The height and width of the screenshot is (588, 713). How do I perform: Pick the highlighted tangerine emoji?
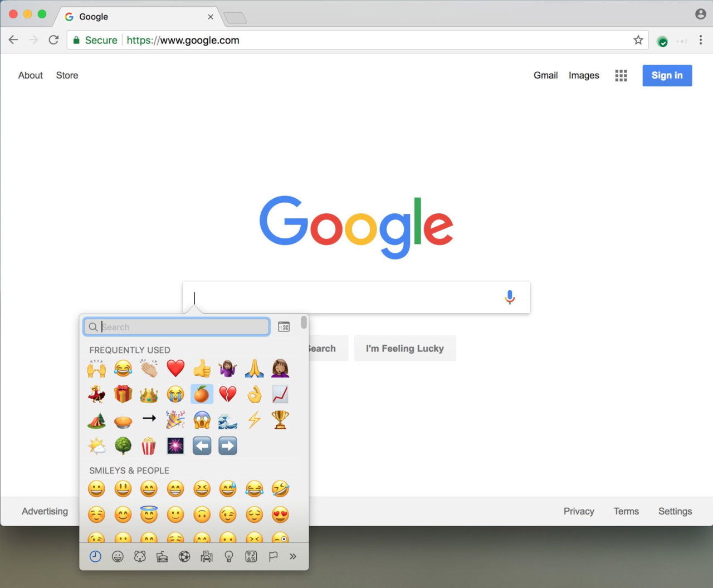click(x=202, y=394)
